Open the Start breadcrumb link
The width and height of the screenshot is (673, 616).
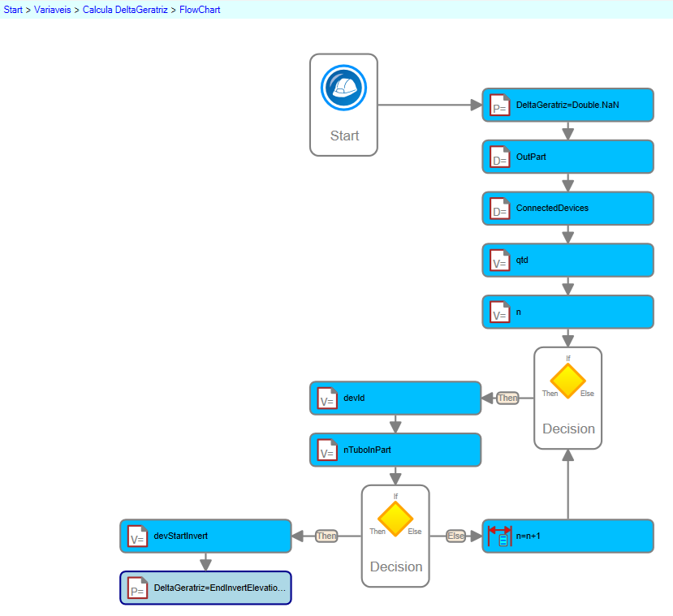point(14,10)
